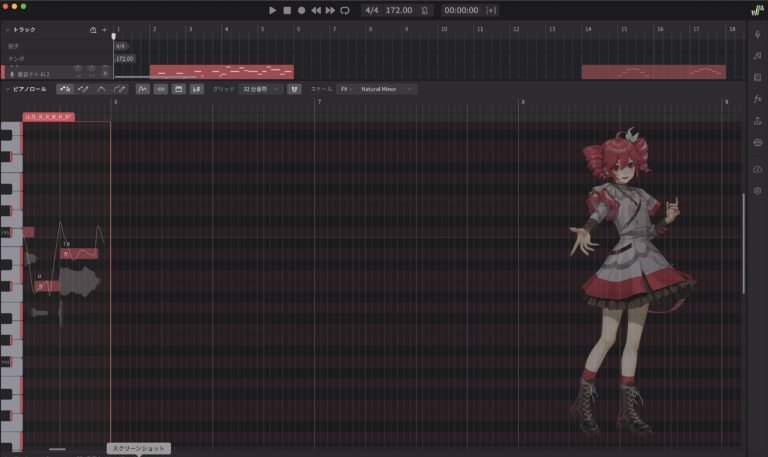Toggle pitch curve display button
The width and height of the screenshot is (768, 457).
143,89
